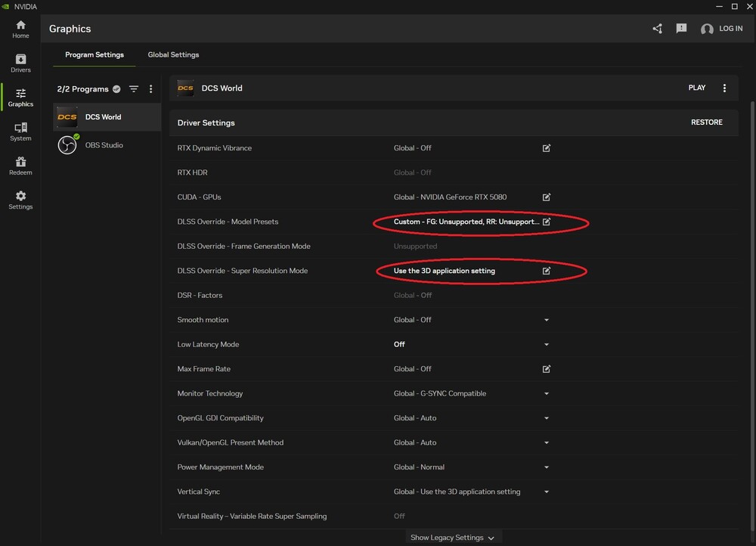Go to the Drivers section

[x=20, y=64]
